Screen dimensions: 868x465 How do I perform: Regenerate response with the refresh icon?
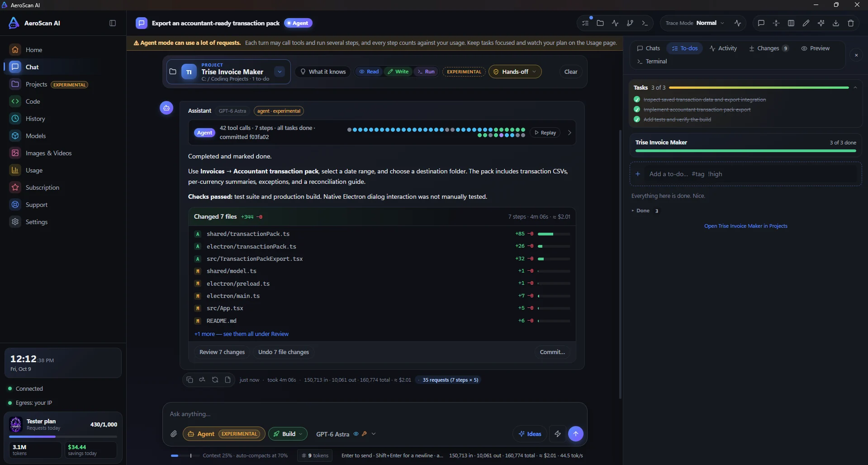[x=215, y=380]
